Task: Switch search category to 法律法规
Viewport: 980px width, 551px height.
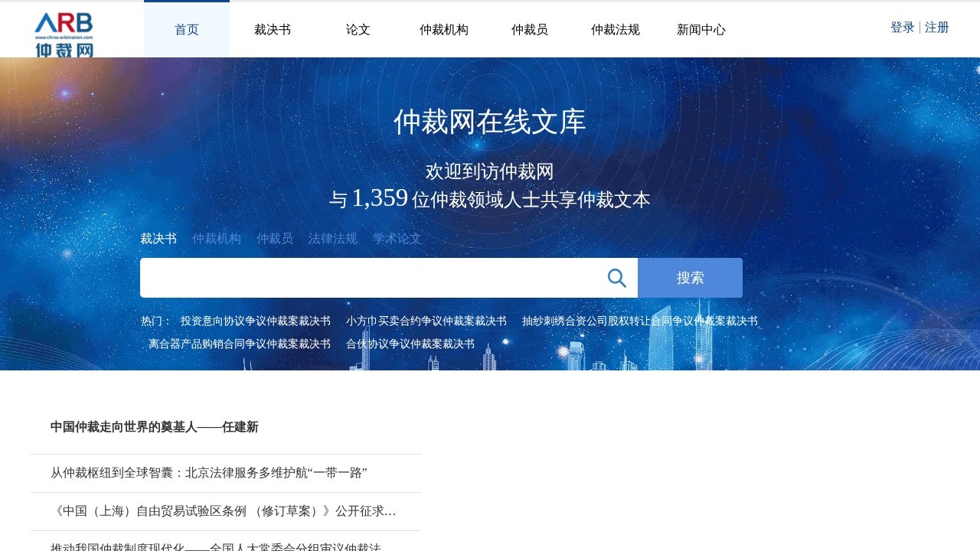Action: [333, 239]
